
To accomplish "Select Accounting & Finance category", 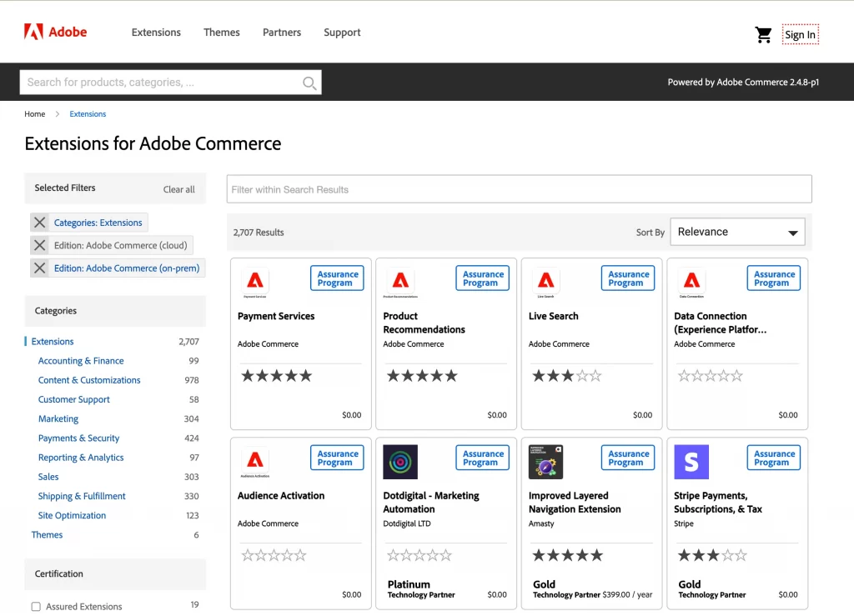I will (81, 361).
